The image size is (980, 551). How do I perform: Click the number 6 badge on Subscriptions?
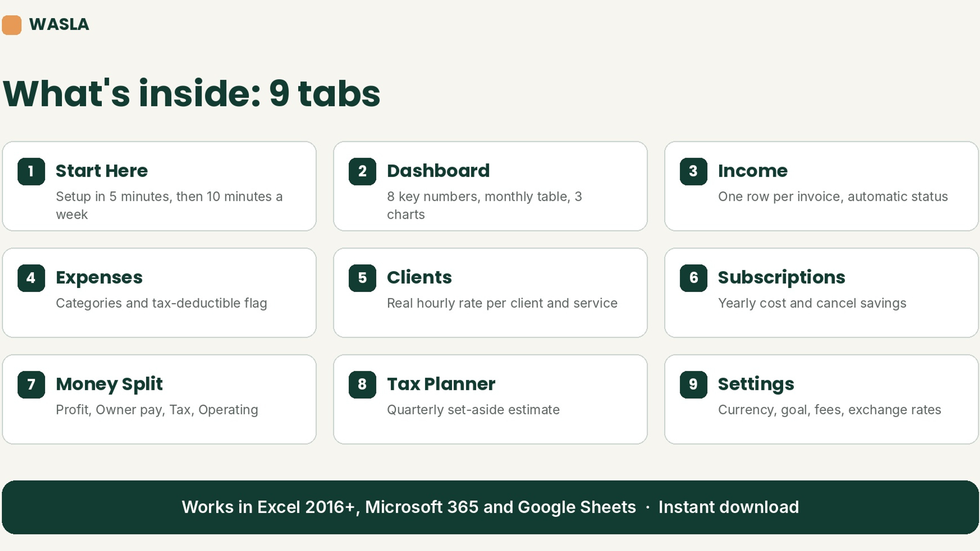coord(694,278)
